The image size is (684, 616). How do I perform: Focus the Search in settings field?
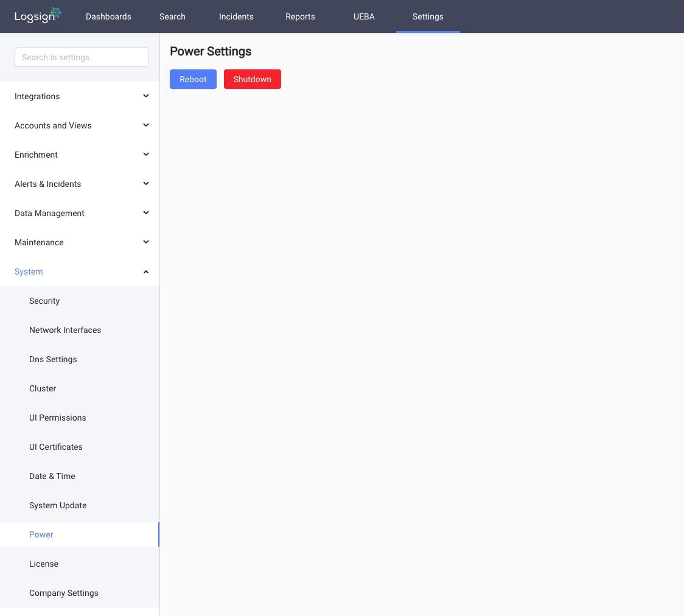pyautogui.click(x=82, y=57)
